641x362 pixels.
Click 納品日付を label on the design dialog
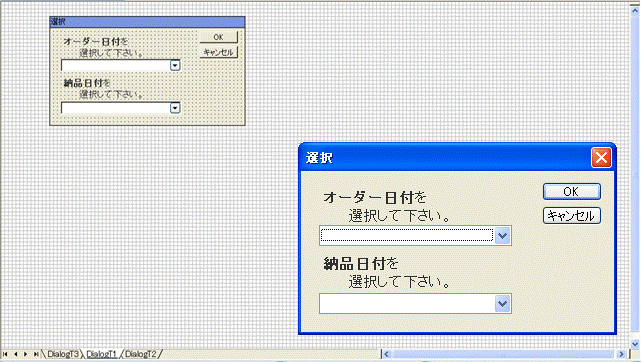pos(87,83)
